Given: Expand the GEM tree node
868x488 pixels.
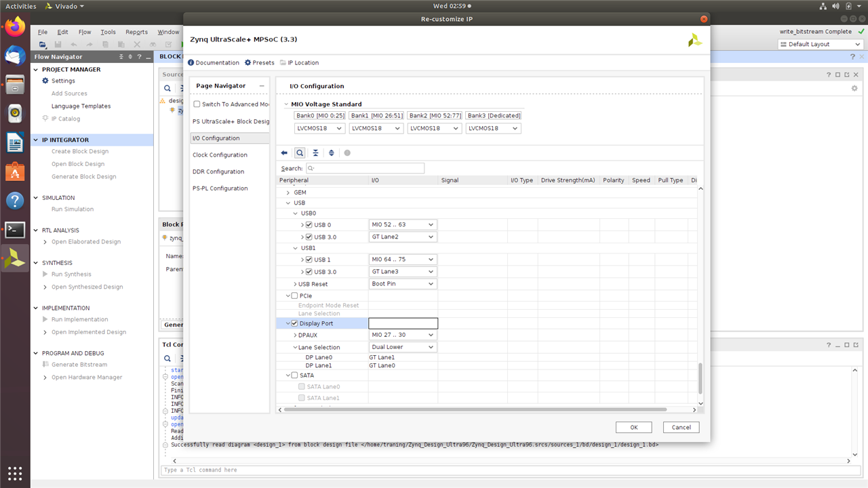Looking at the screenshot, I should tap(288, 192).
